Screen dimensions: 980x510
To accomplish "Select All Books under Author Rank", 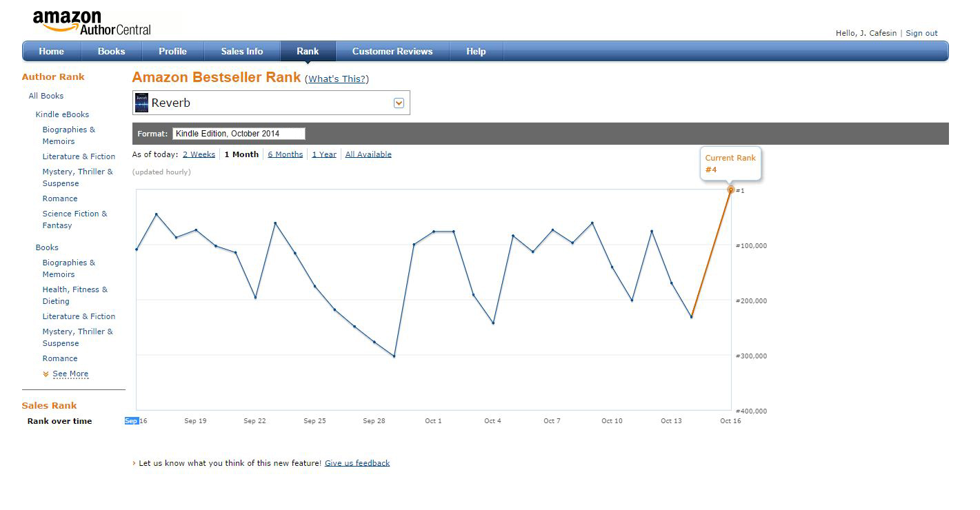I will click(x=46, y=96).
